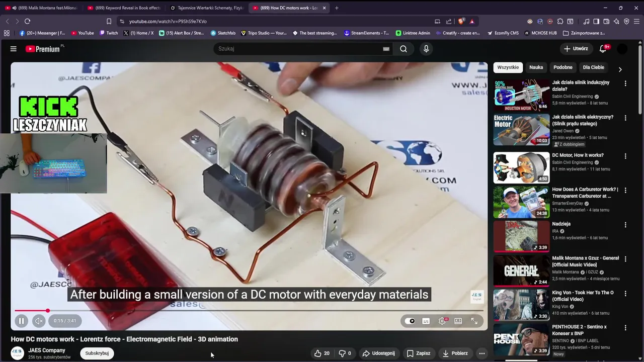Switch to Malik Montana browser tab

pyautogui.click(x=41, y=8)
